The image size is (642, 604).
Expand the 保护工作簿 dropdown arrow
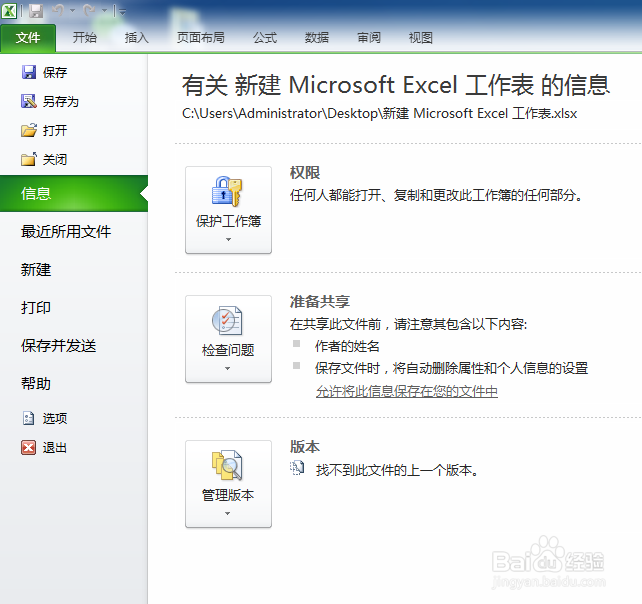(228, 240)
